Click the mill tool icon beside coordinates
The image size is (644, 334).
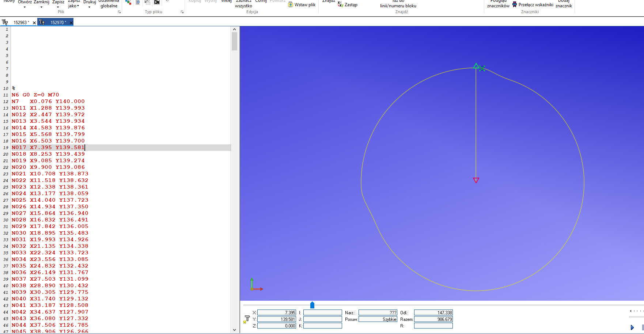pos(246,319)
